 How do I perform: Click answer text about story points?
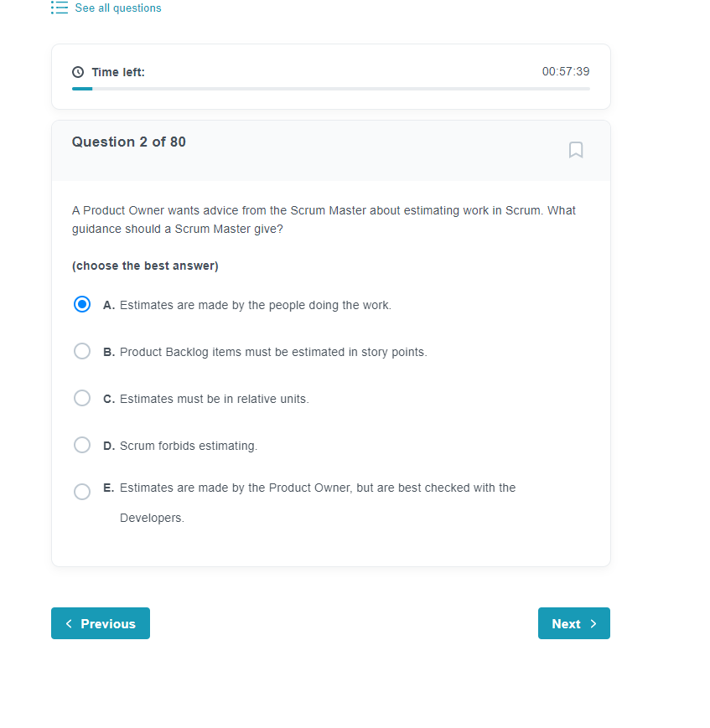coord(273,352)
